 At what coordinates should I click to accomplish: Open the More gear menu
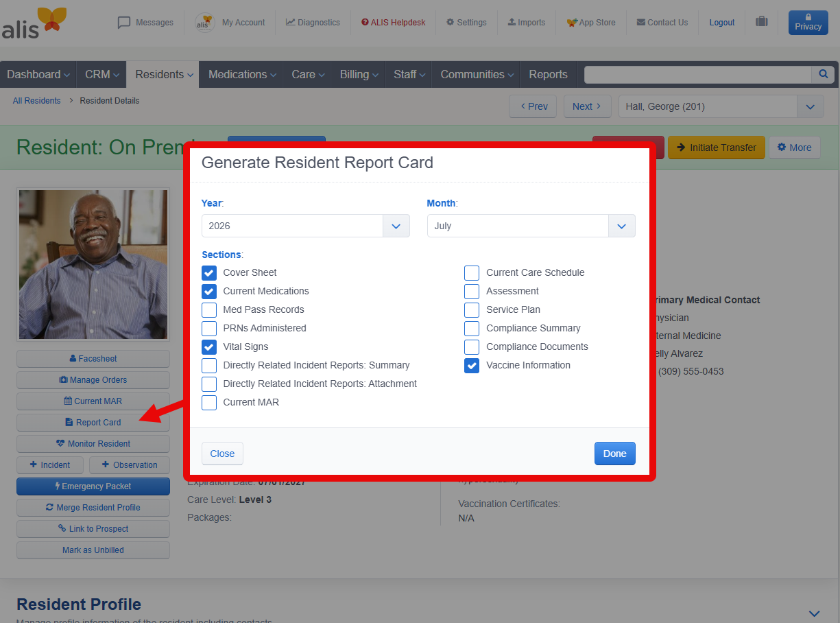(x=794, y=148)
